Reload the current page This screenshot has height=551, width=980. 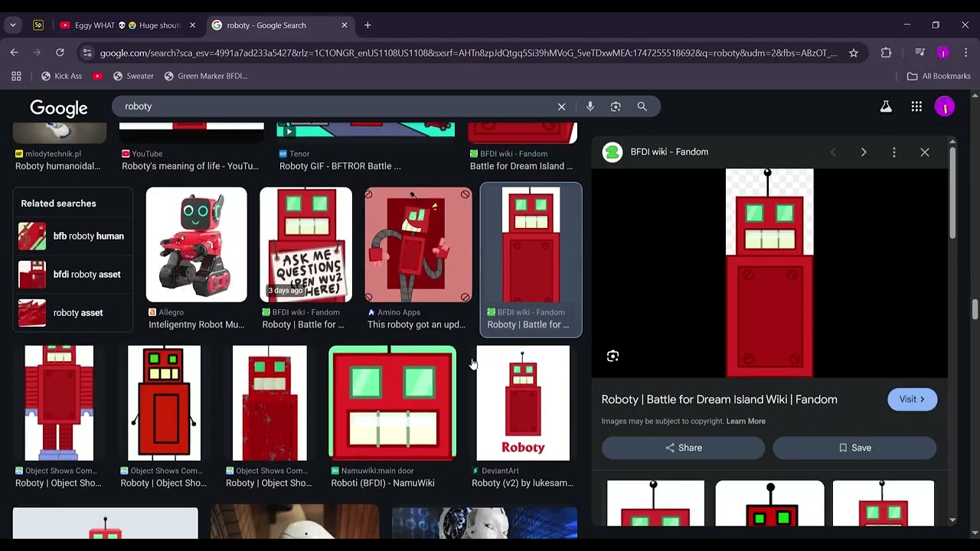60,53
